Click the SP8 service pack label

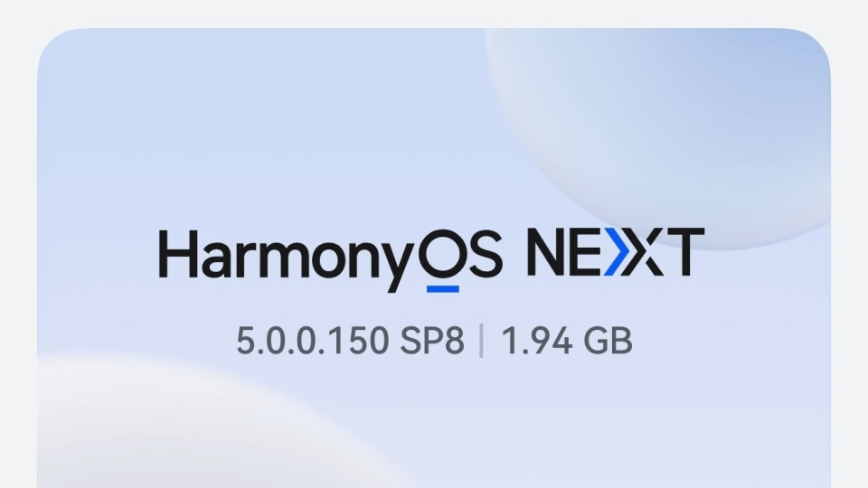(432, 341)
